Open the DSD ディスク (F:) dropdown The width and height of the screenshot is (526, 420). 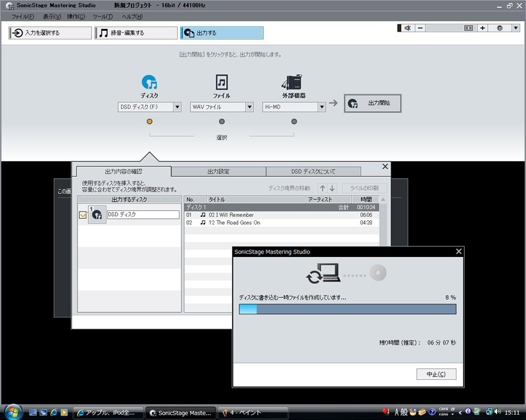pyautogui.click(x=149, y=106)
